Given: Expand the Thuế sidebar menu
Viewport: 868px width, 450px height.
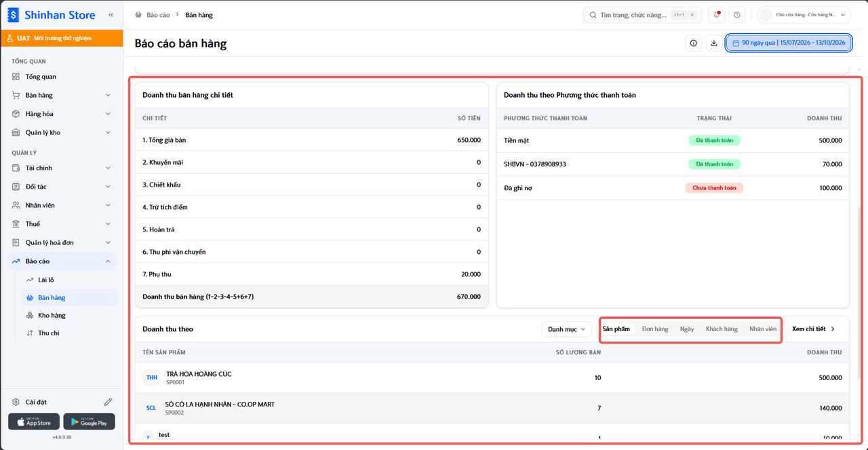Looking at the screenshot, I should point(62,224).
